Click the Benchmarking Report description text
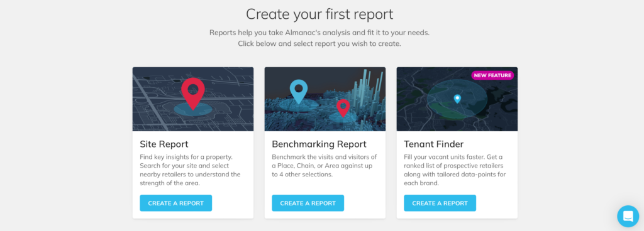644x231 pixels. [325, 166]
